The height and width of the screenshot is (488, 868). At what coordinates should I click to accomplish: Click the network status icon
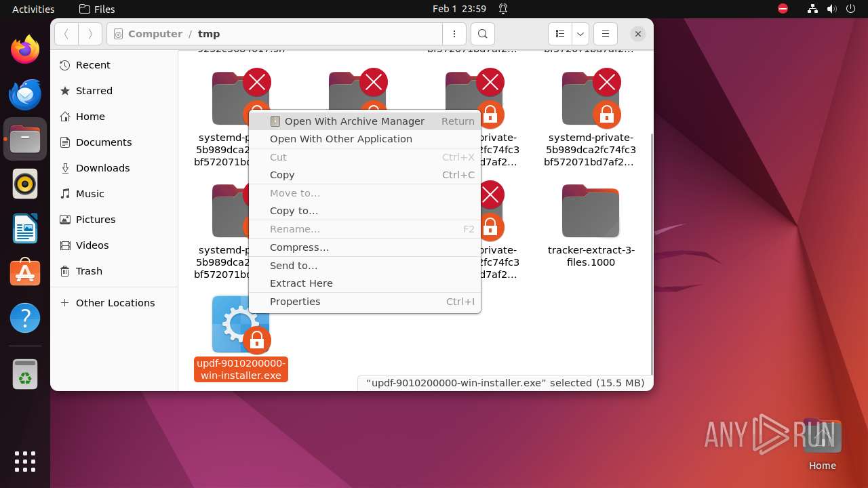click(814, 9)
